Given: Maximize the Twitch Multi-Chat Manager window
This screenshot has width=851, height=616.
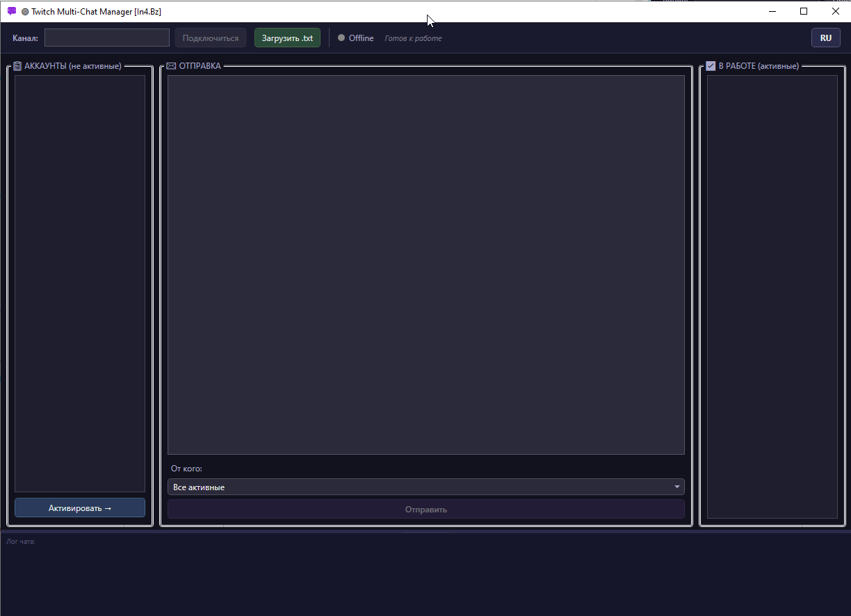Looking at the screenshot, I should pos(804,11).
